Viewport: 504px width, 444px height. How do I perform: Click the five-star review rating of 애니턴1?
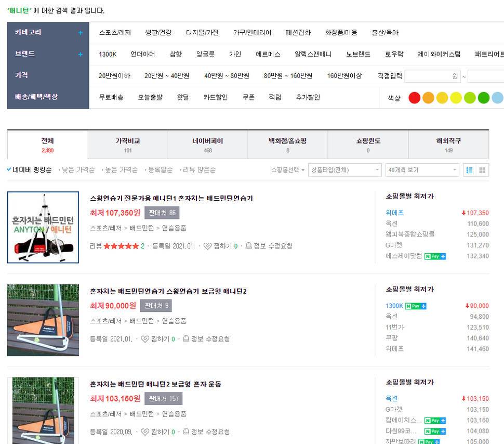(121, 246)
